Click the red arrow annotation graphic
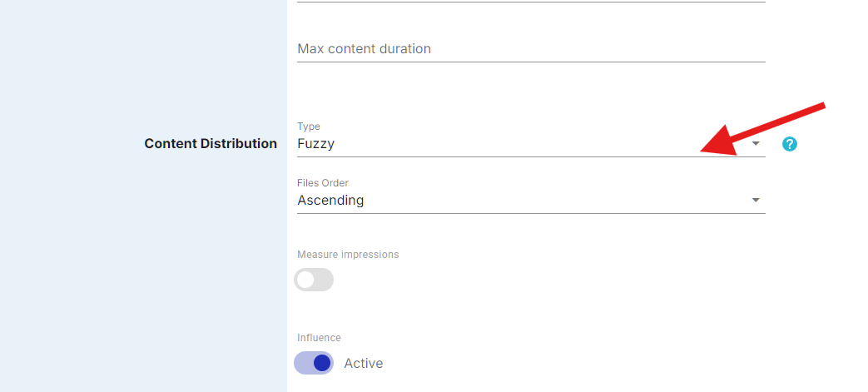This screenshot has height=392, width=868. click(763, 129)
